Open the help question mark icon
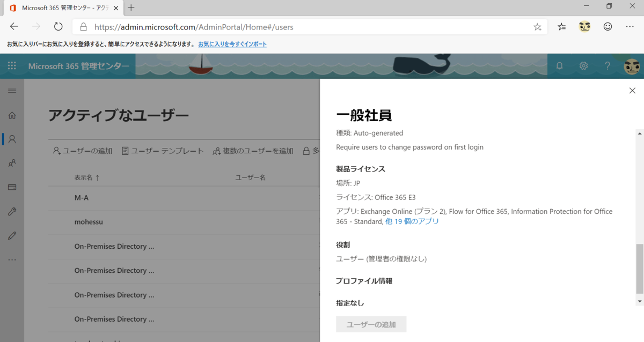The height and width of the screenshot is (342, 644). [608, 66]
